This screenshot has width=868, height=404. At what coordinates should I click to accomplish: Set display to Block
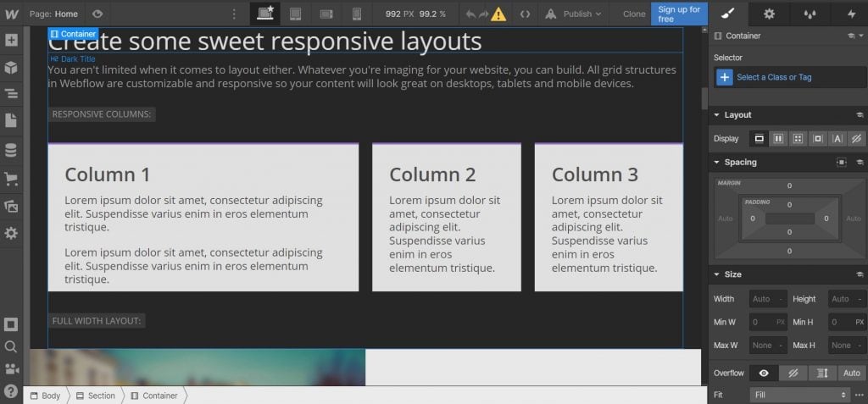[759, 138]
